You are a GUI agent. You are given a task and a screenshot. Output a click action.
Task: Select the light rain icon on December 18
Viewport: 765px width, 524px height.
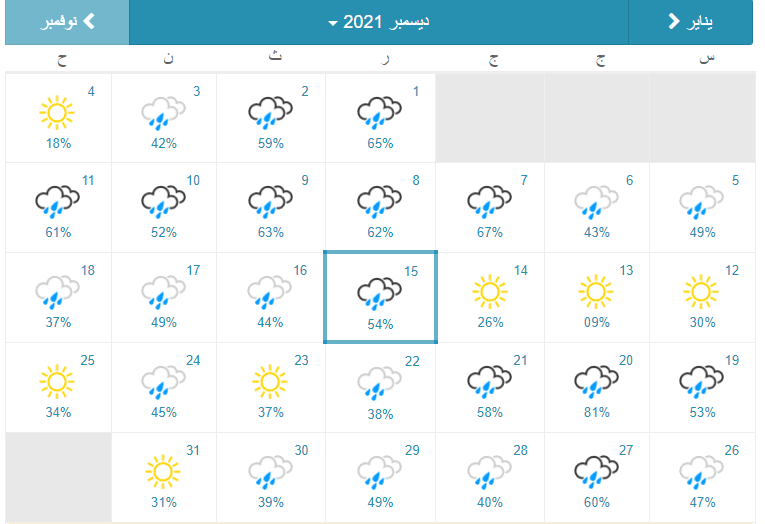(56, 292)
